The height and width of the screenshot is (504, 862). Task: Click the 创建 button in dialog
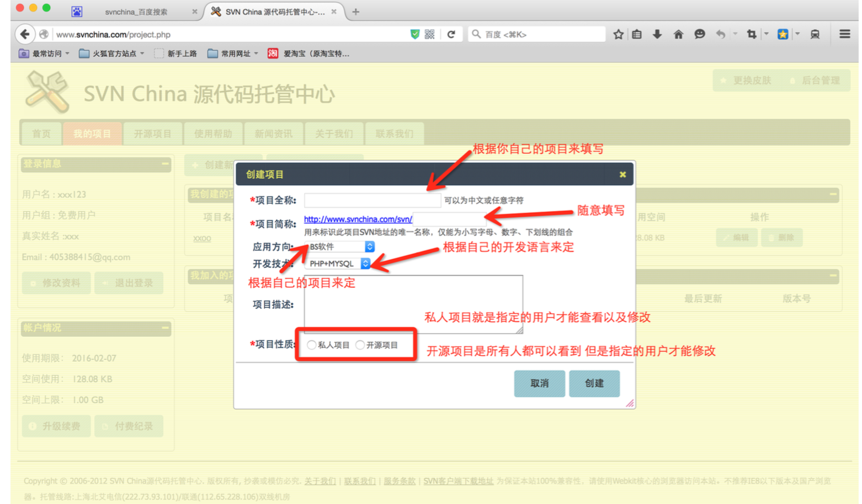pos(594,383)
